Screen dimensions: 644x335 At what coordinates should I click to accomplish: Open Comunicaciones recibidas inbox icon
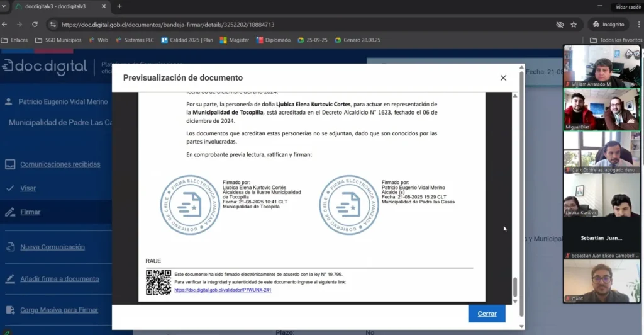tap(10, 164)
